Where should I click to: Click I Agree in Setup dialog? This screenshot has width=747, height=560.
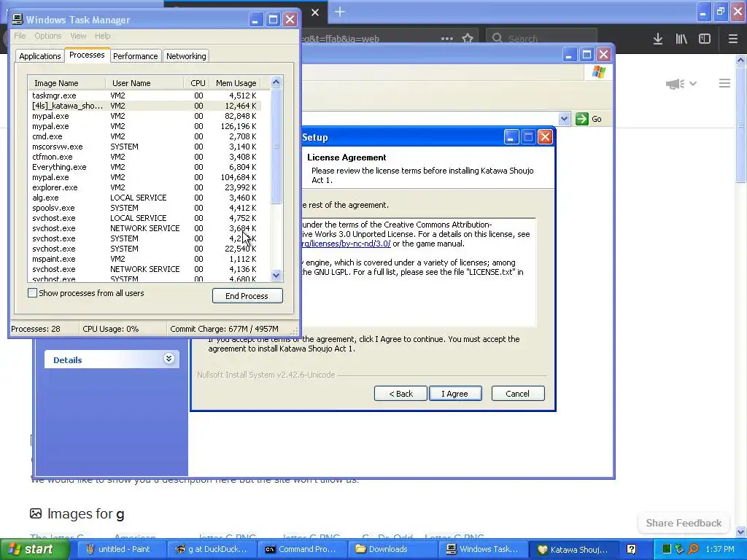(455, 393)
